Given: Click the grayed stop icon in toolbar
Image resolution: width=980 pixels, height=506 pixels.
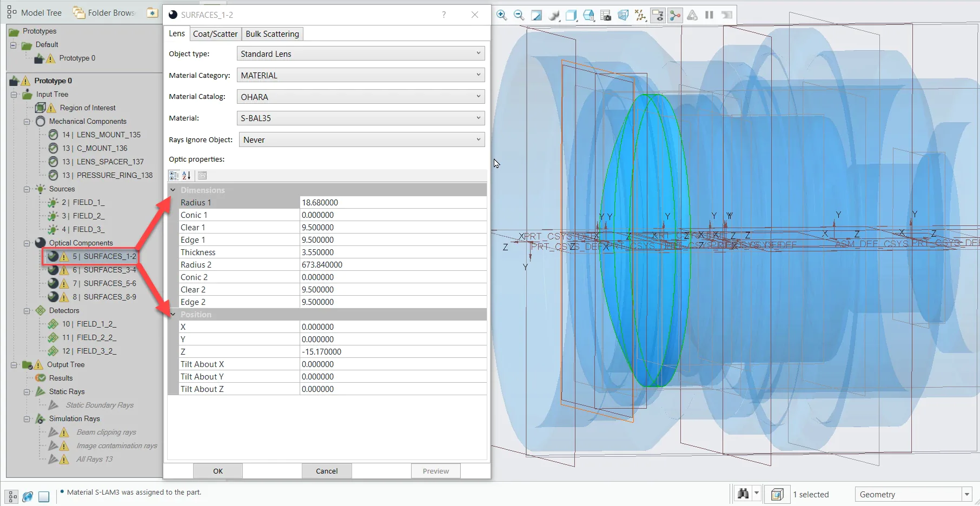Looking at the screenshot, I should (727, 15).
